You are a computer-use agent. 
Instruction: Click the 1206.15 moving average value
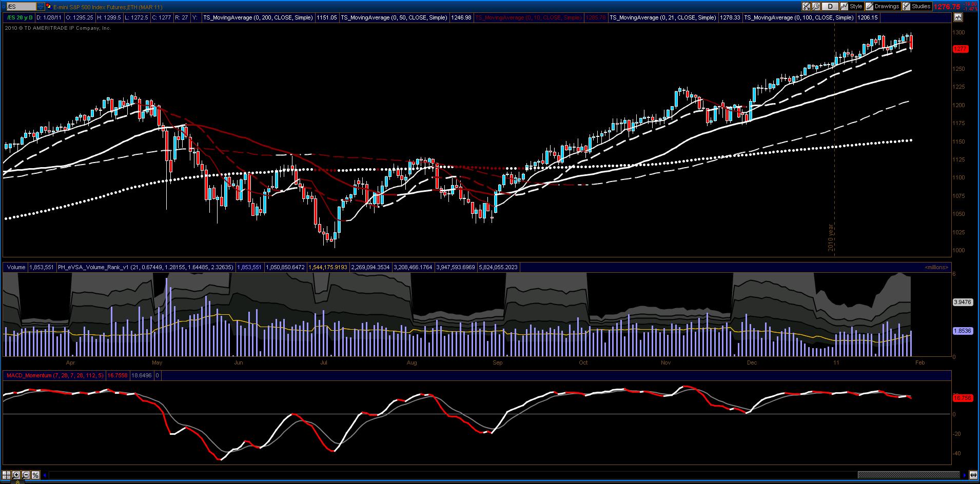pos(867,17)
